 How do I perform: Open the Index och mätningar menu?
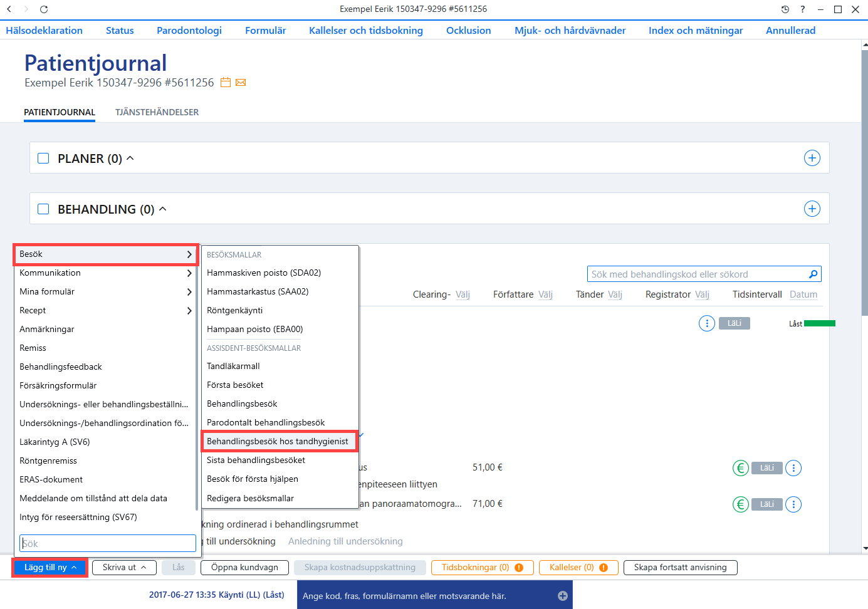click(696, 30)
